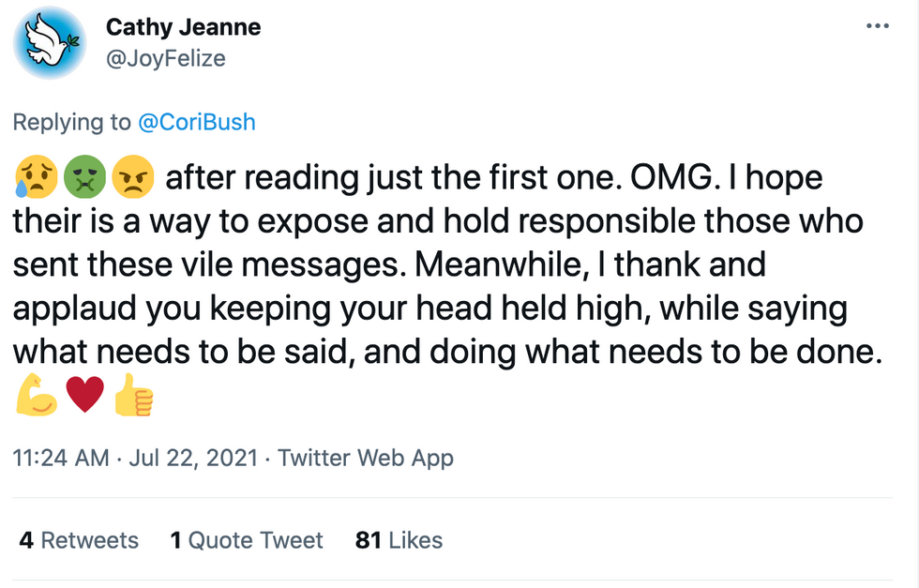The height and width of the screenshot is (588, 919).
Task: Click the Twitter Web App source link
Action: coord(366,459)
